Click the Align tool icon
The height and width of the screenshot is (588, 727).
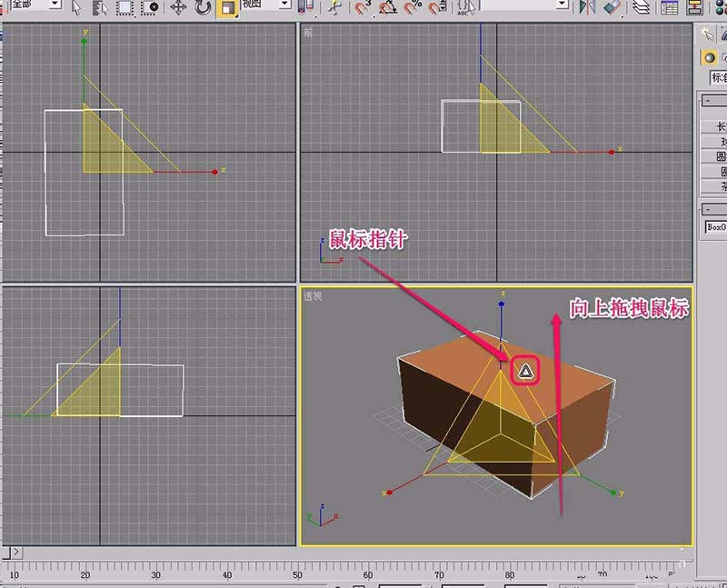(x=612, y=7)
